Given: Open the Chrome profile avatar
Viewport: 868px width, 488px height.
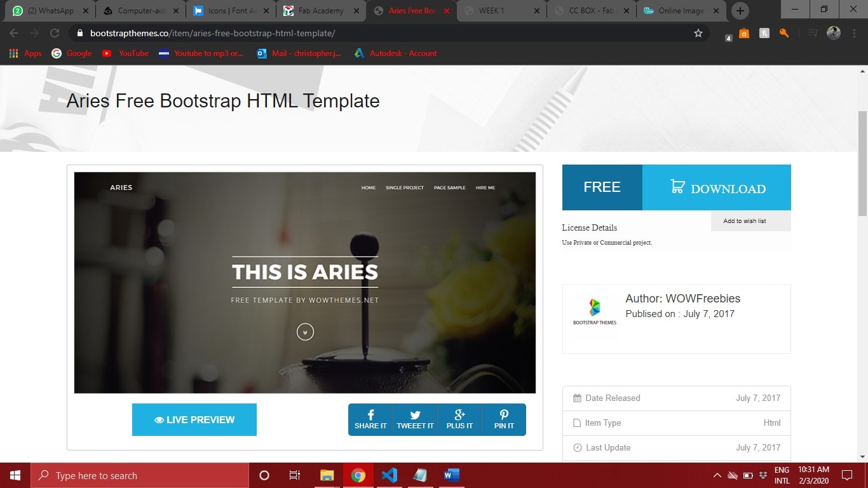Looking at the screenshot, I should coord(834,33).
